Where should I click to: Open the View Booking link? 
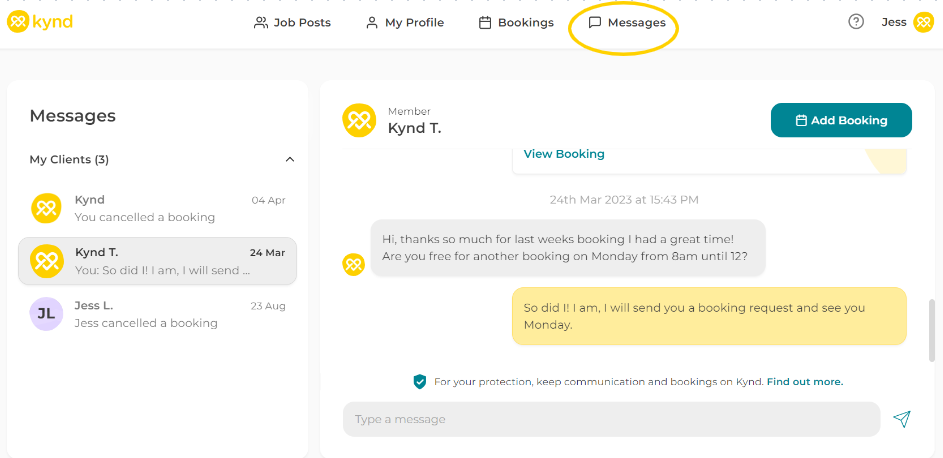point(564,154)
